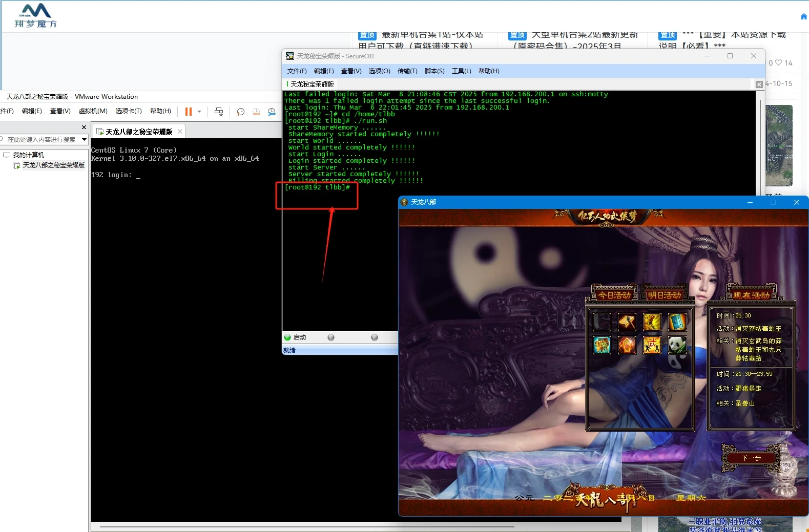Close the VMware library sidebar panel
This screenshot has height=532, width=809.
pos(84,127)
